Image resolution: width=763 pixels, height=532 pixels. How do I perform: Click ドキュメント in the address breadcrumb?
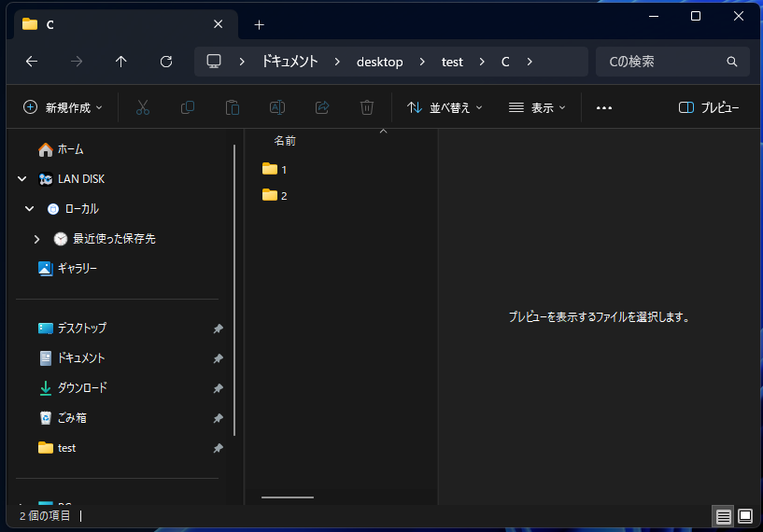(290, 62)
